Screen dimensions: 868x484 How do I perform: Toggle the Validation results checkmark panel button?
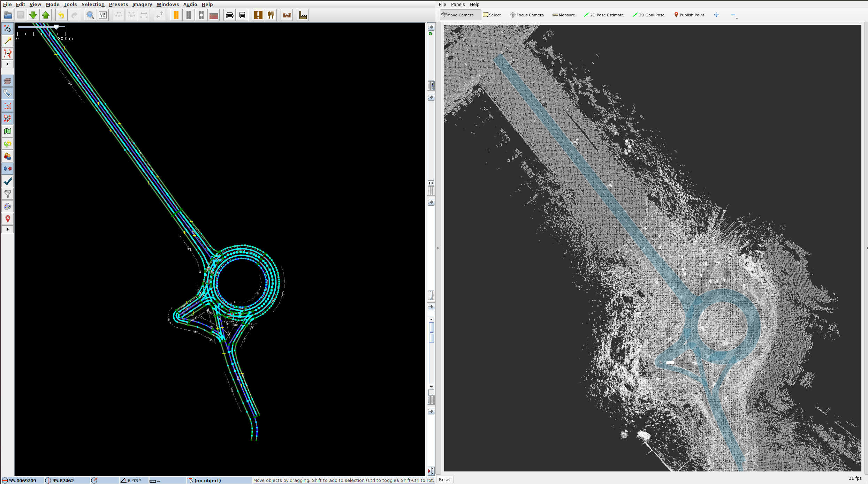[x=8, y=181]
